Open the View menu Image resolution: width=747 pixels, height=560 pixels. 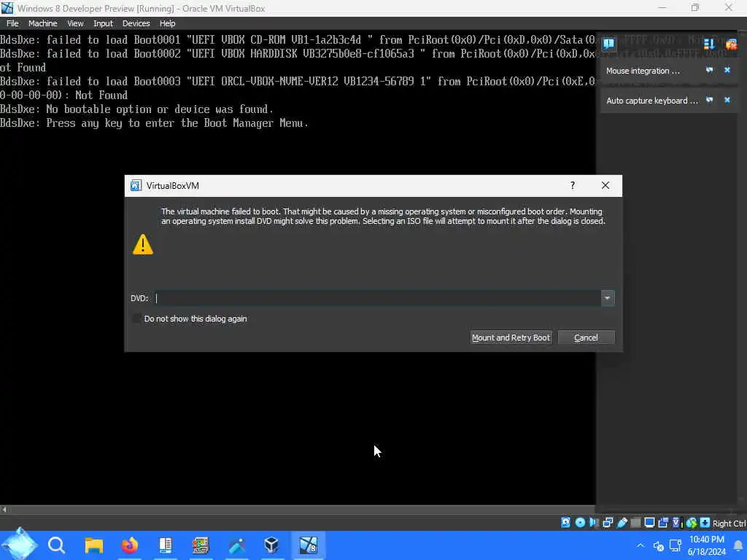click(75, 23)
